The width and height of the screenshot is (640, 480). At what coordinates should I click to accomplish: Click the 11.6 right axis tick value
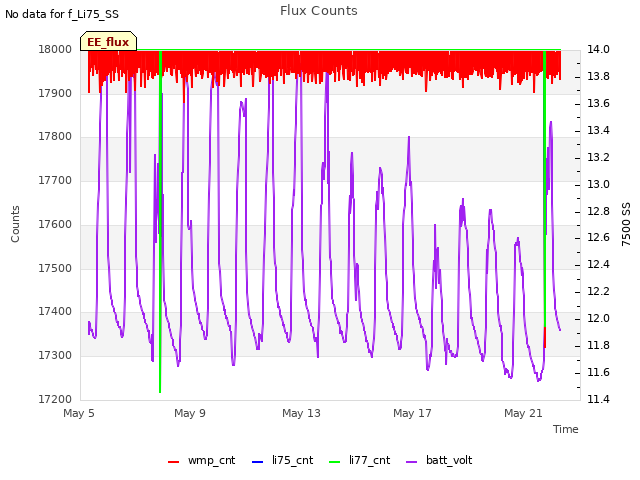point(598,372)
